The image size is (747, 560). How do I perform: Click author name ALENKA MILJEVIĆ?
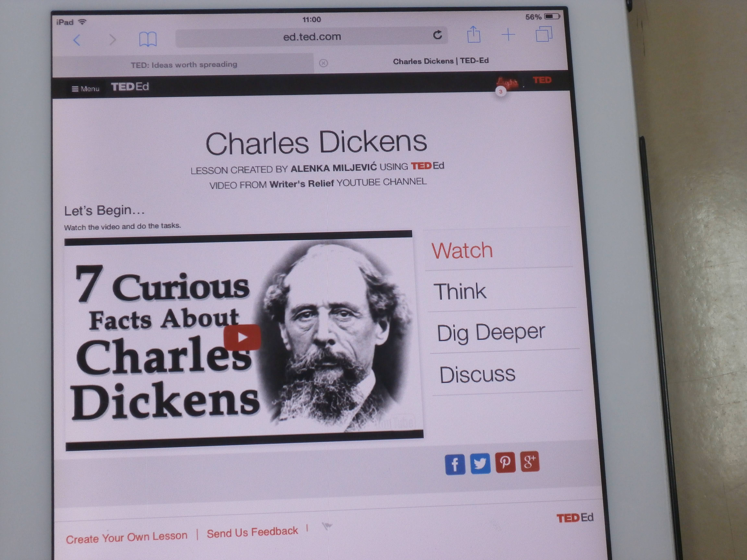point(333,168)
